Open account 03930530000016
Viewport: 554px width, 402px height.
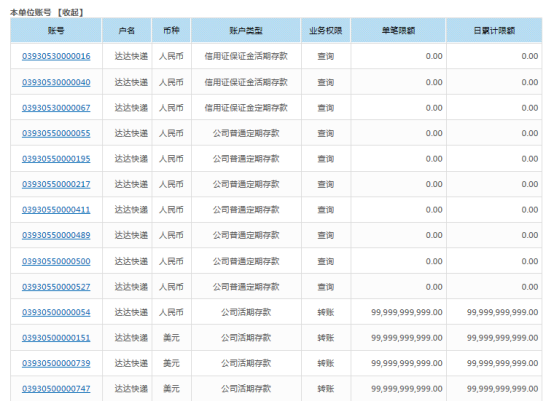(x=56, y=56)
